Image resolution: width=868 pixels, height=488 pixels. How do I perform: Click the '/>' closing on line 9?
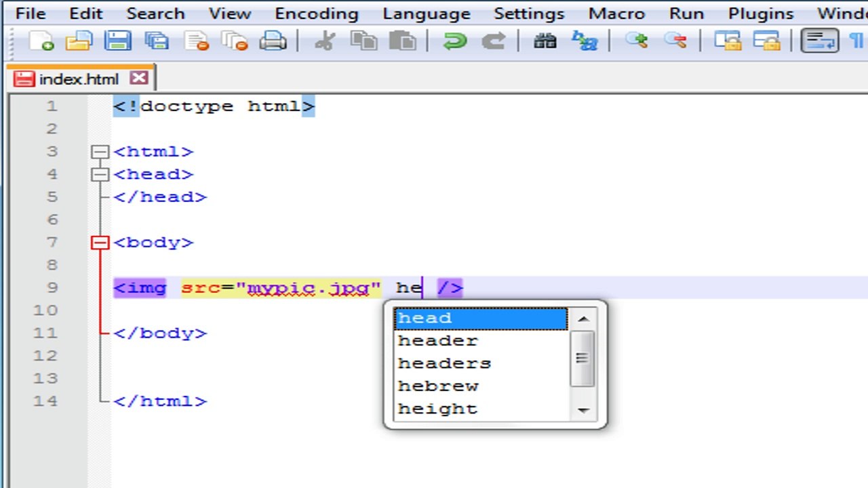(450, 288)
